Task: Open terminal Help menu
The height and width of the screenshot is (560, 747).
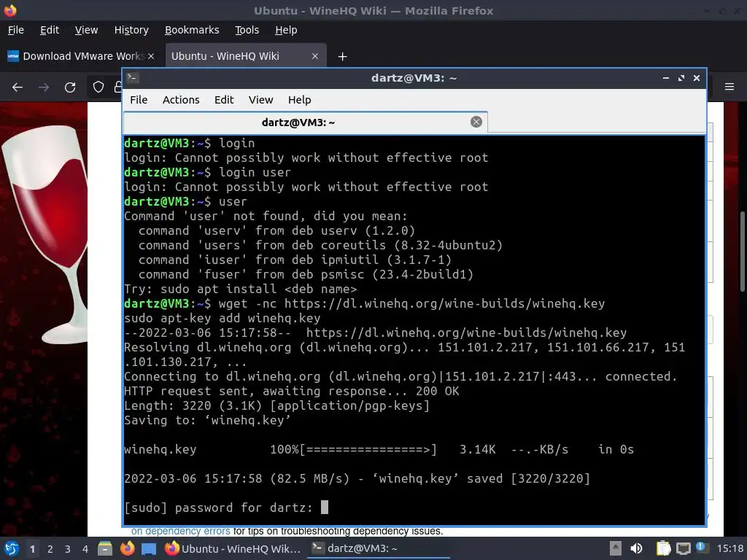Action: 300,99
